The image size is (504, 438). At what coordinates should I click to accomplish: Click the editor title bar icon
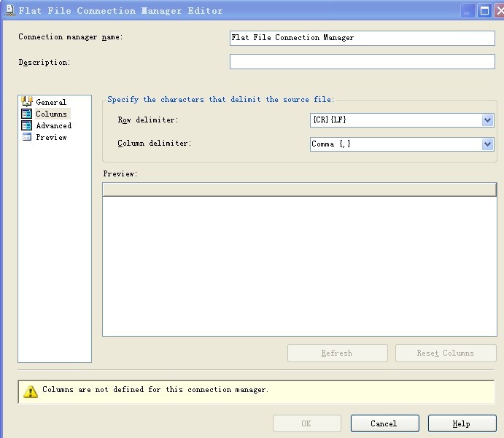pyautogui.click(x=10, y=10)
